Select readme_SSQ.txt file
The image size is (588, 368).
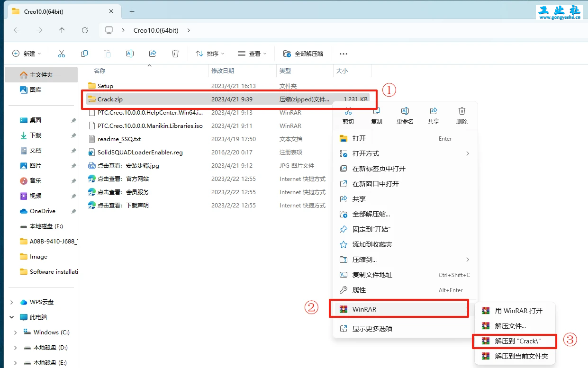click(x=114, y=139)
